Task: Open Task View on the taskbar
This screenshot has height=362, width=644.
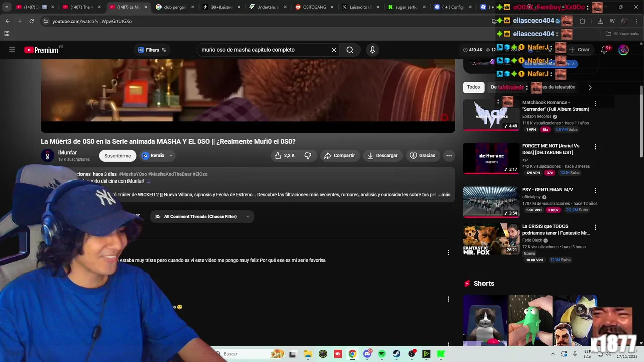Action: click(293, 354)
